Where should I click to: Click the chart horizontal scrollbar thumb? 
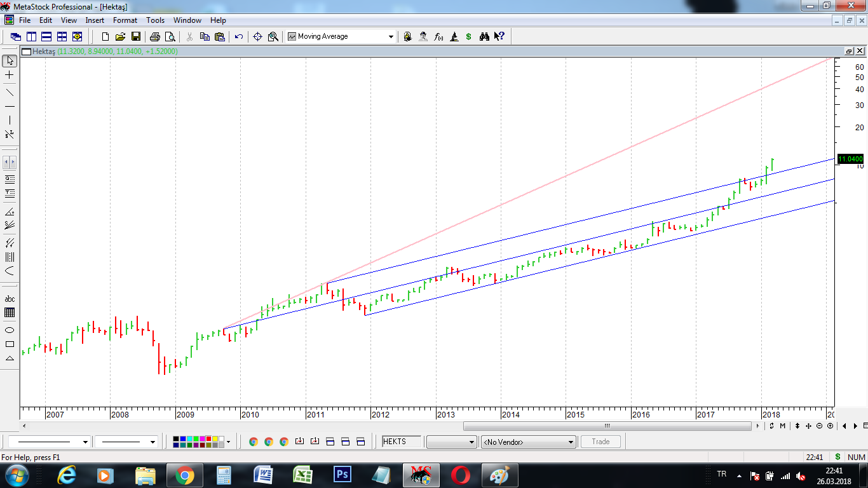coord(606,426)
